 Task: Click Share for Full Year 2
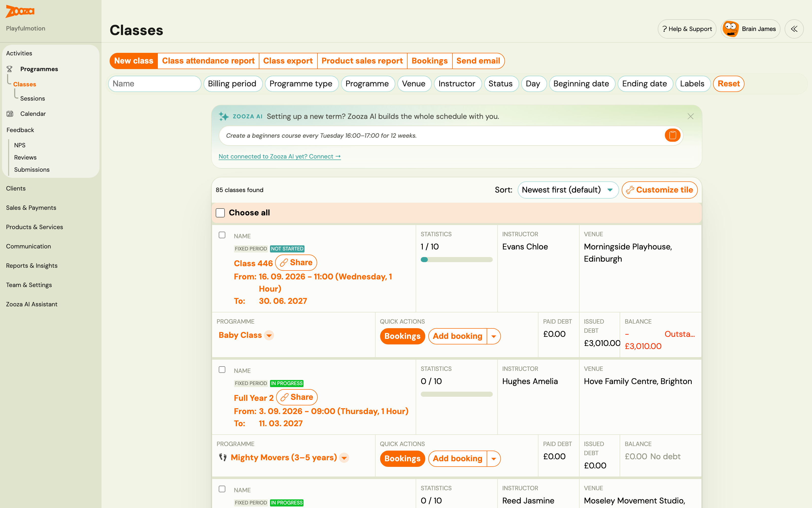[x=297, y=397]
